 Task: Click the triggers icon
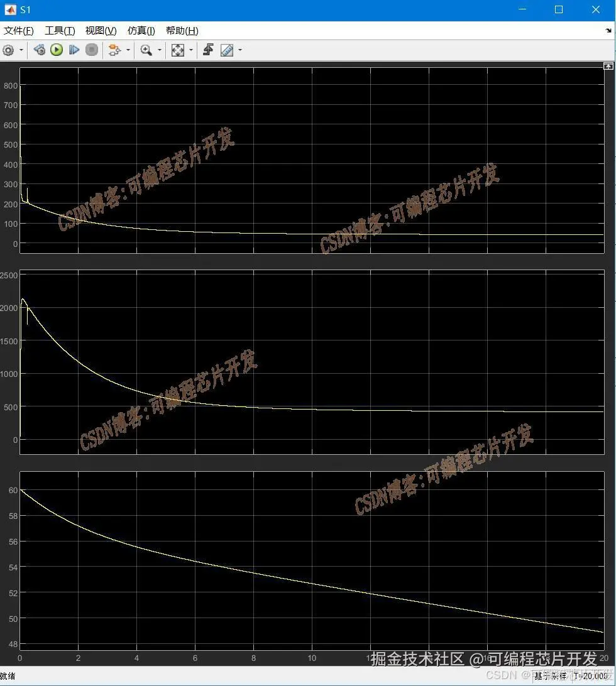209,50
